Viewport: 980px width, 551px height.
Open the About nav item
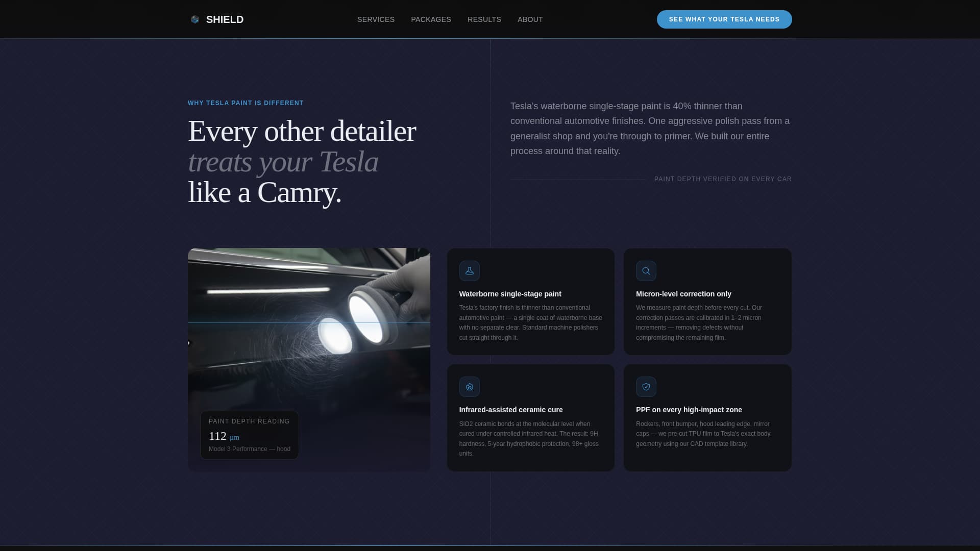(x=530, y=19)
